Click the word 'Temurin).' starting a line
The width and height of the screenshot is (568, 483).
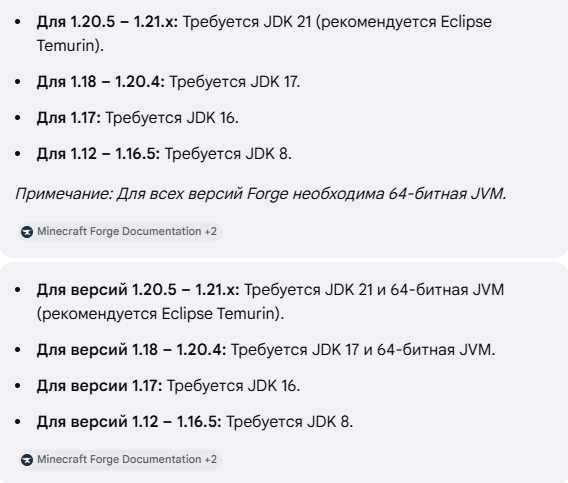(x=70, y=46)
